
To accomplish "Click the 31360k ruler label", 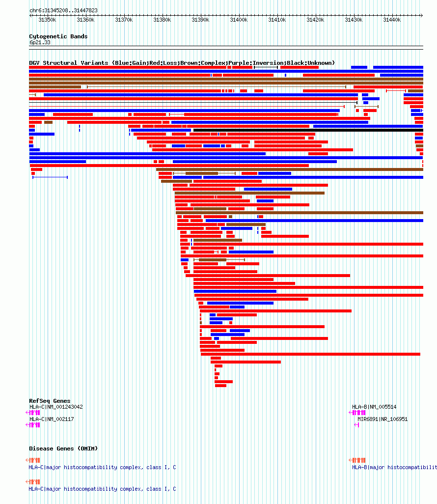I will [x=85, y=20].
